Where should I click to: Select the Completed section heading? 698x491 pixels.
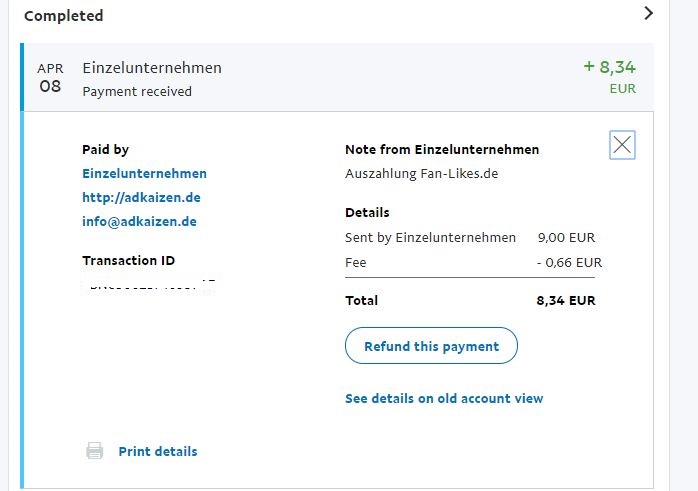[x=63, y=16]
